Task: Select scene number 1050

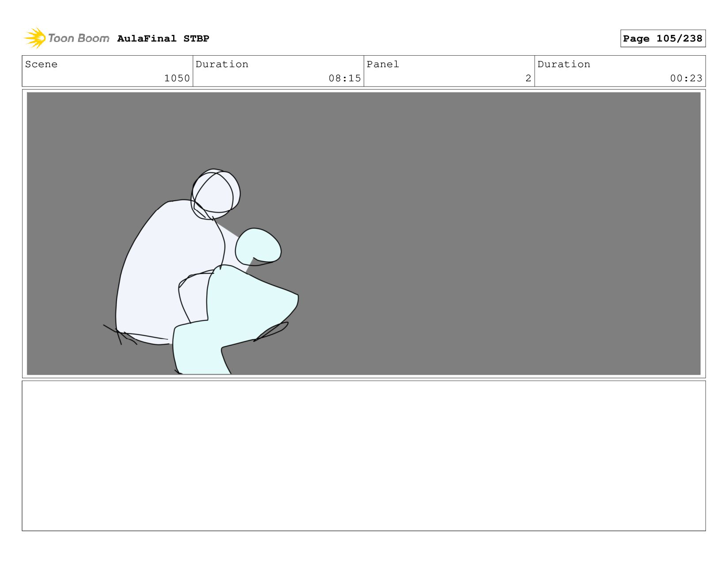Action: click(x=177, y=78)
